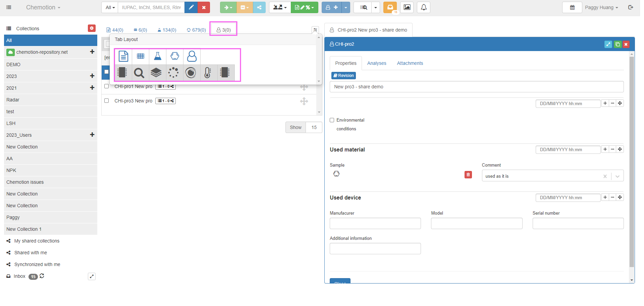The image size is (644, 306).
Task: Switch to the Analyses tab
Action: (376, 63)
